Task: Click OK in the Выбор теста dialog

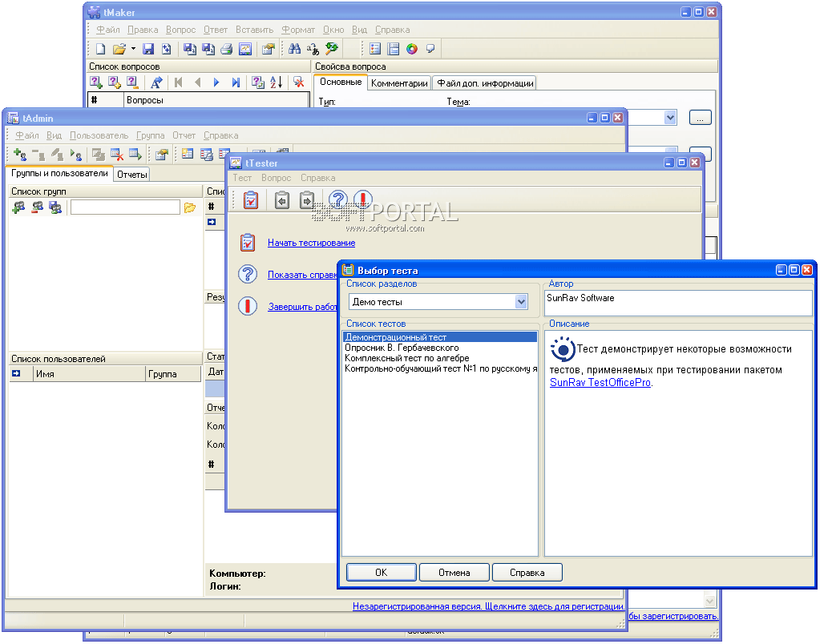Action: [x=381, y=573]
